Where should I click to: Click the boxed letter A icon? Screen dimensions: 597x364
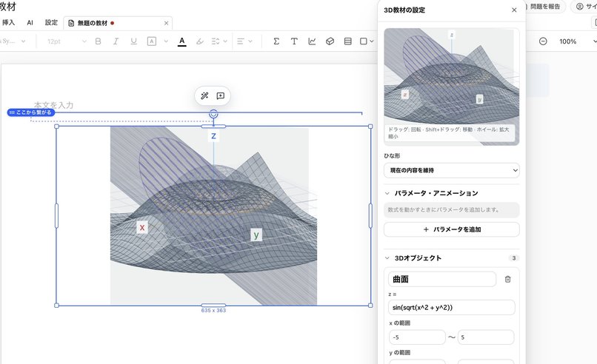pos(152,41)
